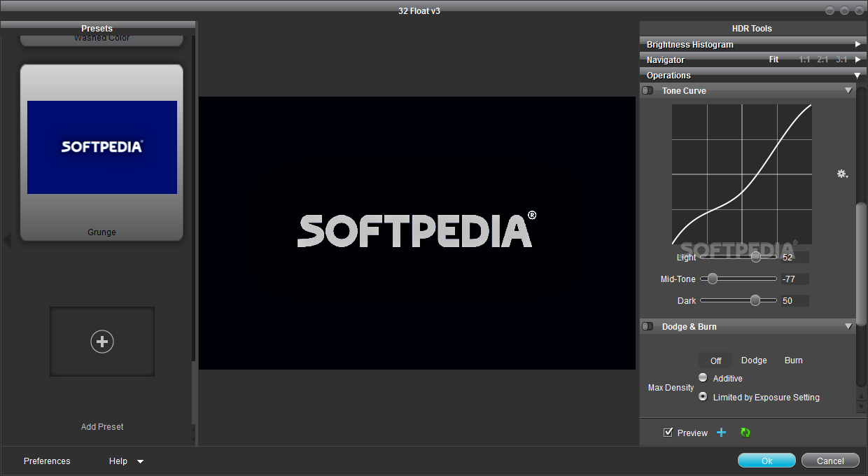Click the Max Density label
Screen dimensions: 868x476
[x=671, y=388]
